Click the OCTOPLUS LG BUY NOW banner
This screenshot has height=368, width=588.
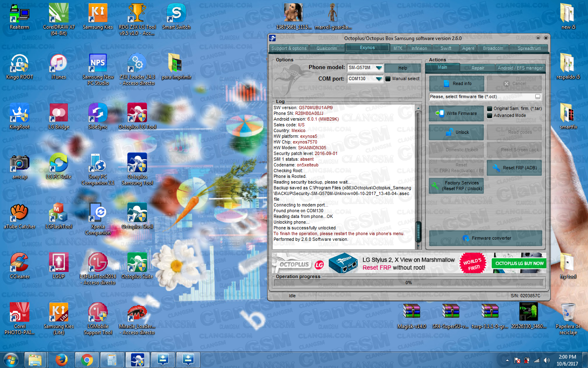click(519, 263)
